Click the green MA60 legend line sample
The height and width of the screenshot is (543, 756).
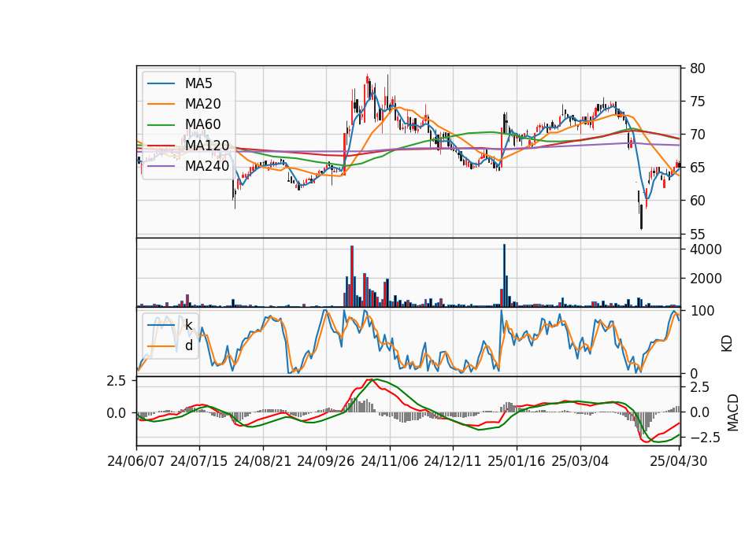pos(161,125)
